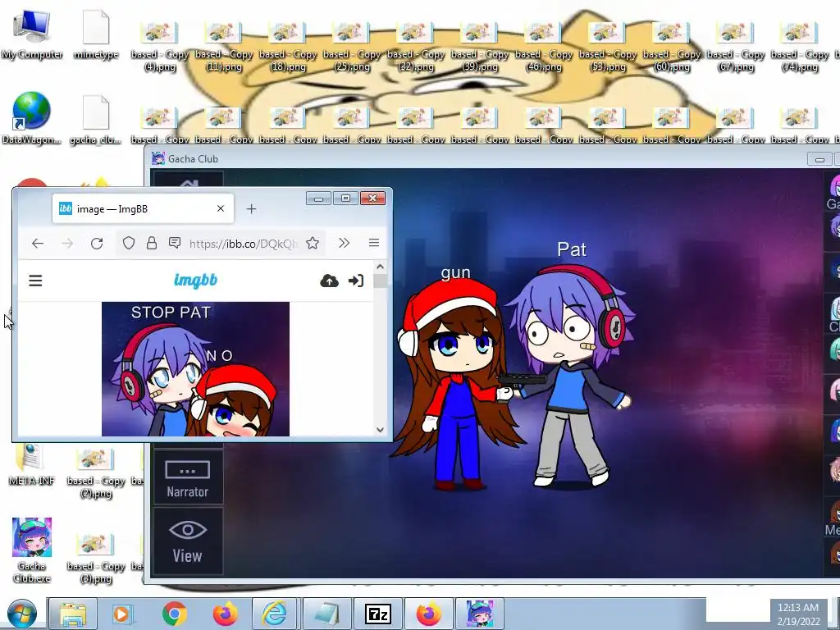Open based - Copy (53).png file

tap(608, 46)
